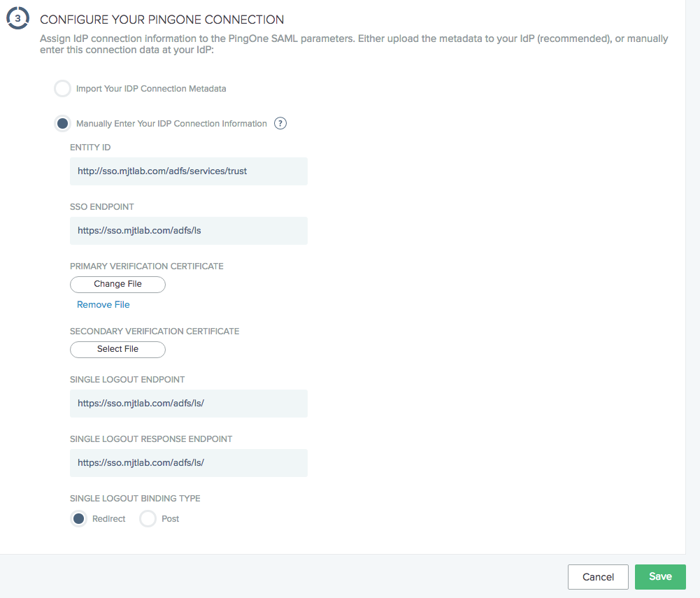Click the step 3 circle icon
700x598 pixels.
[x=17, y=17]
